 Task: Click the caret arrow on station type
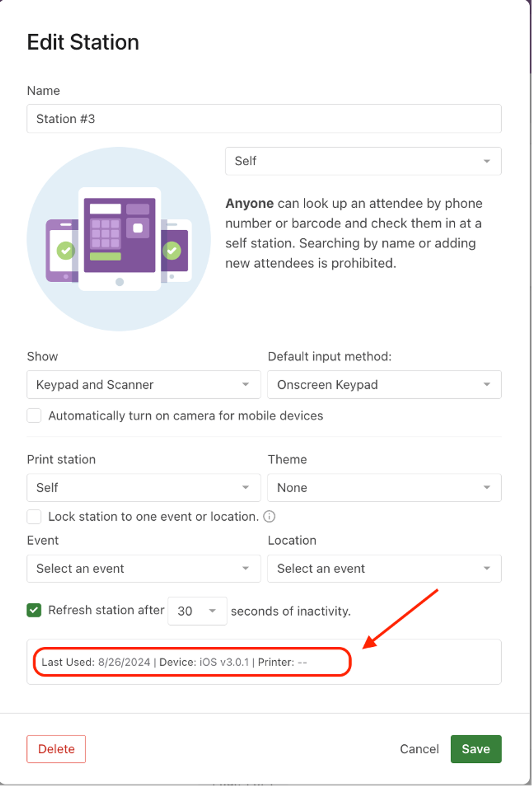pyautogui.click(x=487, y=161)
